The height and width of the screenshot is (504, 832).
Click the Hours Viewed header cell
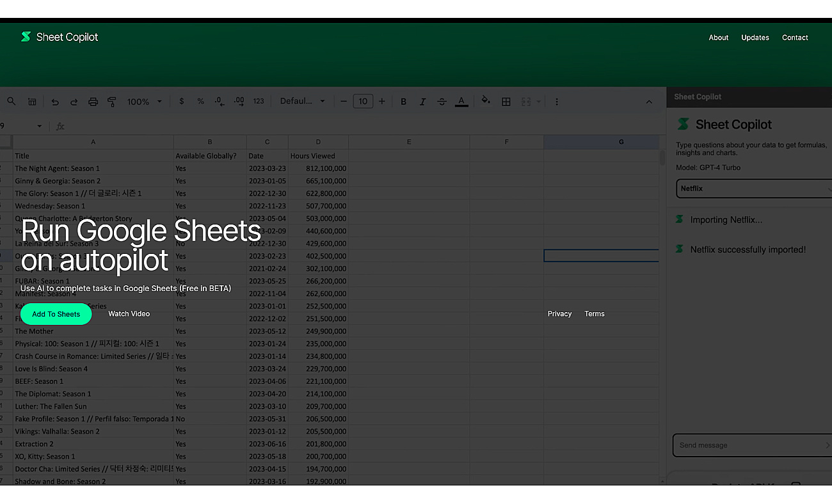[318, 156]
